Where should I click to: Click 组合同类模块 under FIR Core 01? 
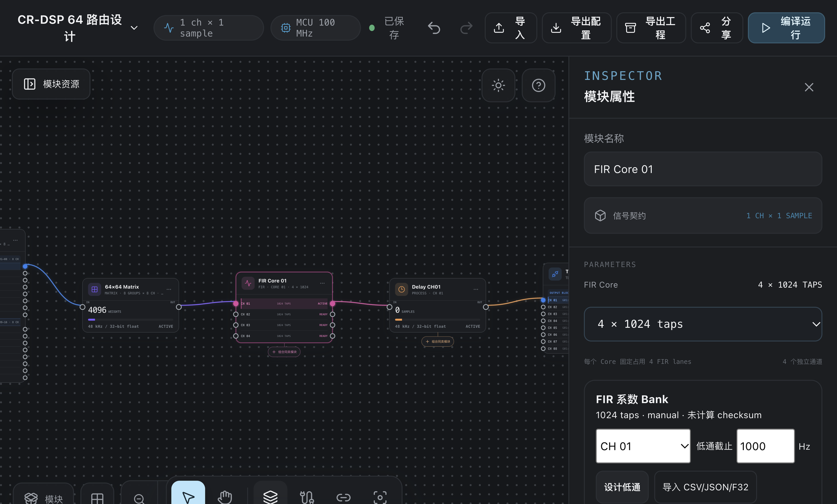(284, 352)
